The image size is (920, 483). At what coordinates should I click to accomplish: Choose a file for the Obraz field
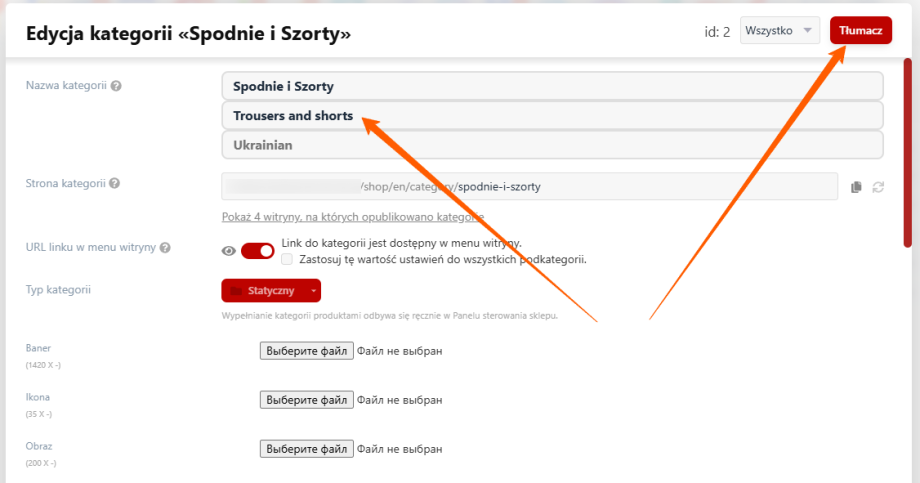coord(306,449)
